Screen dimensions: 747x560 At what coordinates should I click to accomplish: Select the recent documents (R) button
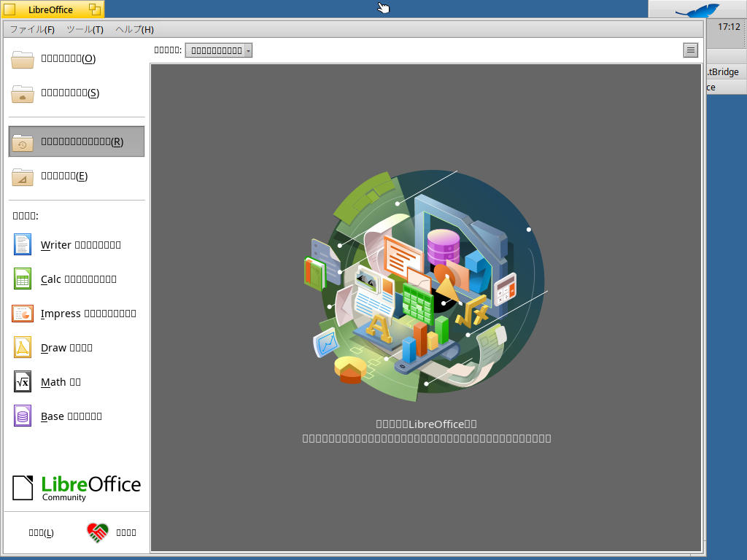coord(76,141)
